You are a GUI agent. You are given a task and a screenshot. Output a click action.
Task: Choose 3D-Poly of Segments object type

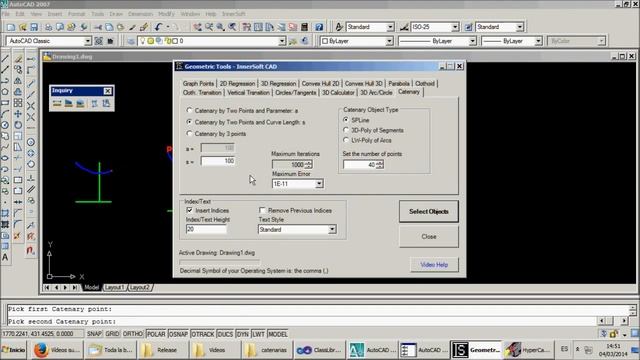tap(346, 130)
